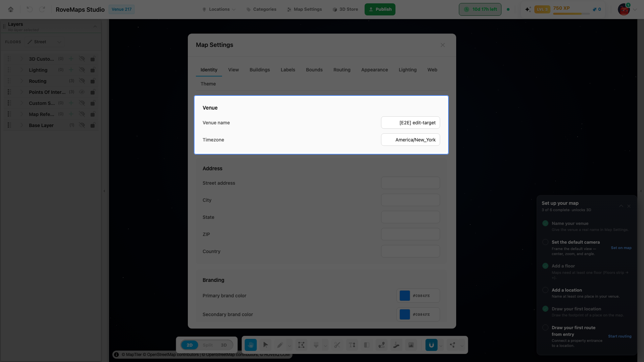Collapse the Set up your map panel
This screenshot has width=644, height=362.
click(x=621, y=206)
